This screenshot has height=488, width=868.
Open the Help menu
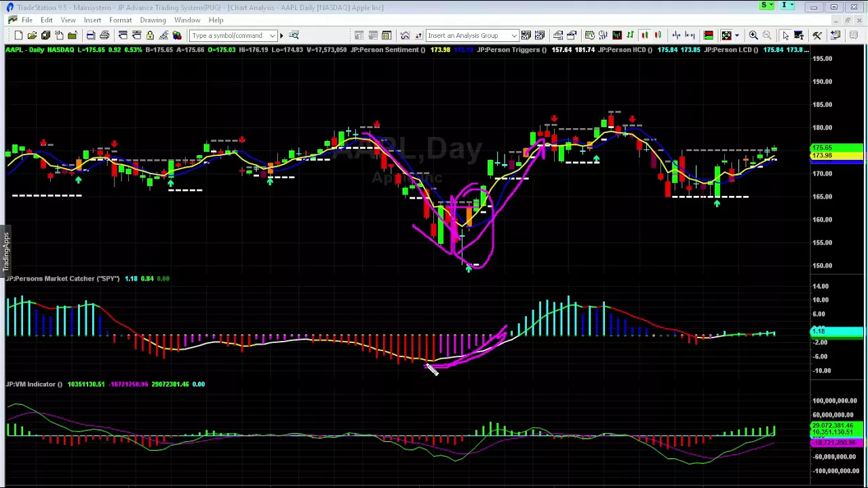pyautogui.click(x=216, y=20)
